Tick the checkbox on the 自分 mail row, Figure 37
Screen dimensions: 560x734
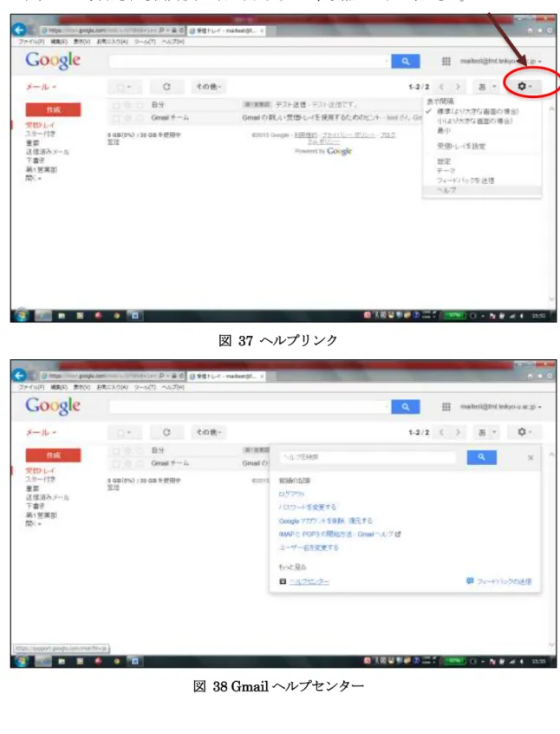tap(116, 105)
